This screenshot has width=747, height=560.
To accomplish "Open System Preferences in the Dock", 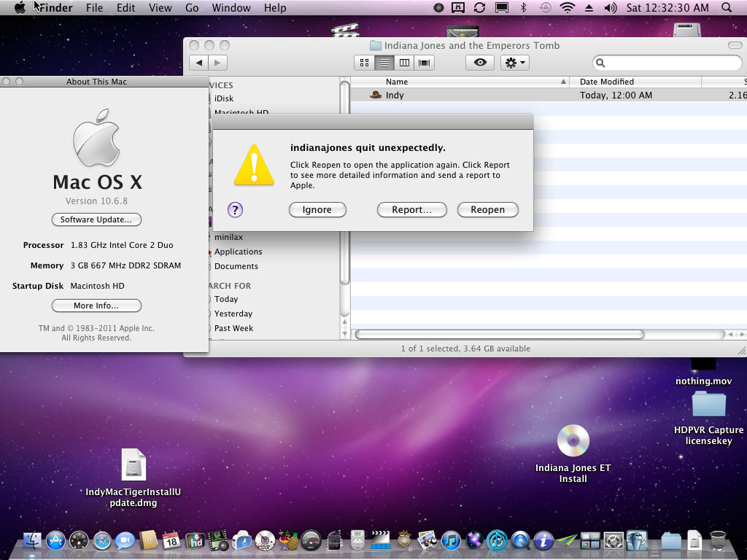I will click(614, 541).
